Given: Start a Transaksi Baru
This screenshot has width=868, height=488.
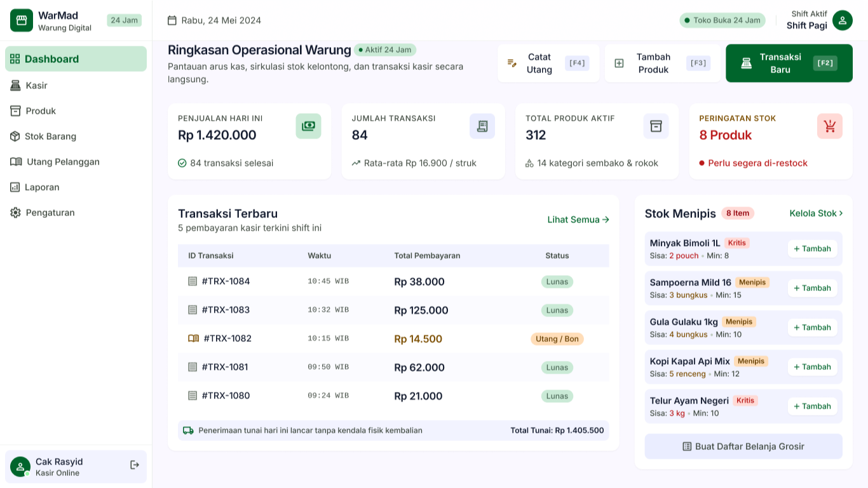Looking at the screenshot, I should point(789,63).
